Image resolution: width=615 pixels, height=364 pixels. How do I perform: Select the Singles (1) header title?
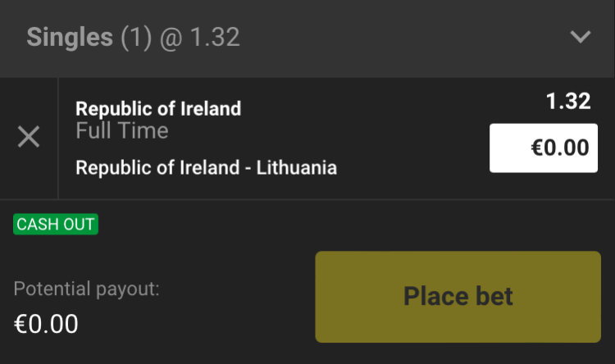[x=89, y=38]
